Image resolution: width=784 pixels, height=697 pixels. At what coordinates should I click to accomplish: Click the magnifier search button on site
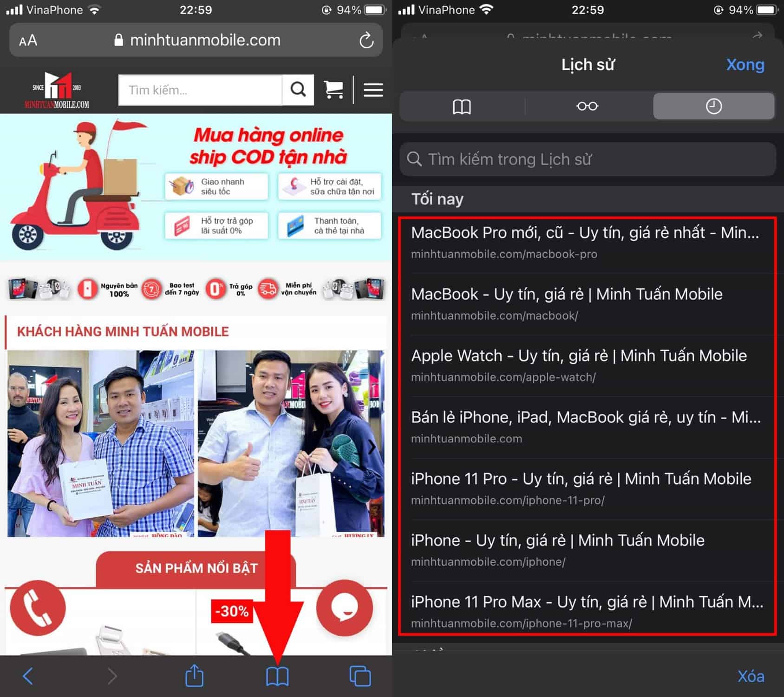(298, 89)
